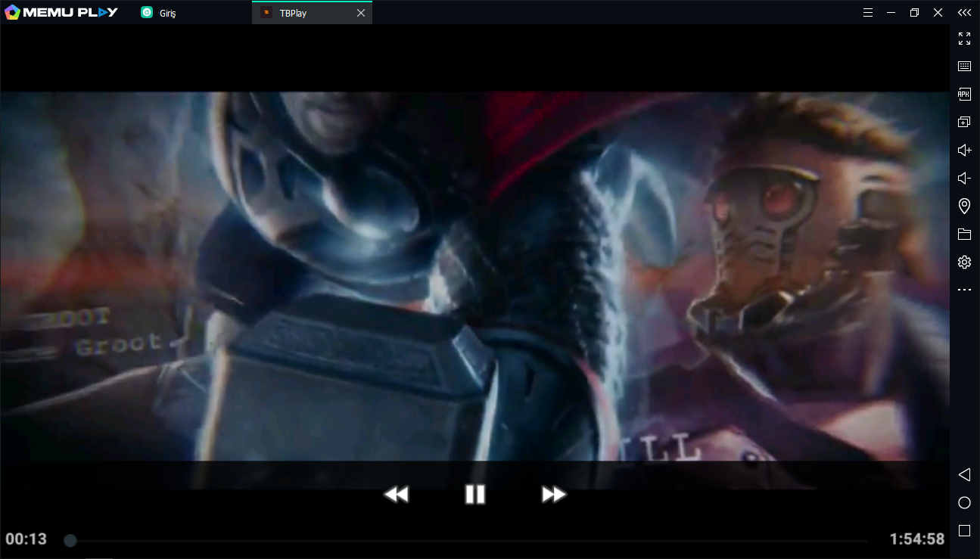Close the TBPlay tab
Image resolution: width=980 pixels, height=559 pixels.
click(x=361, y=13)
